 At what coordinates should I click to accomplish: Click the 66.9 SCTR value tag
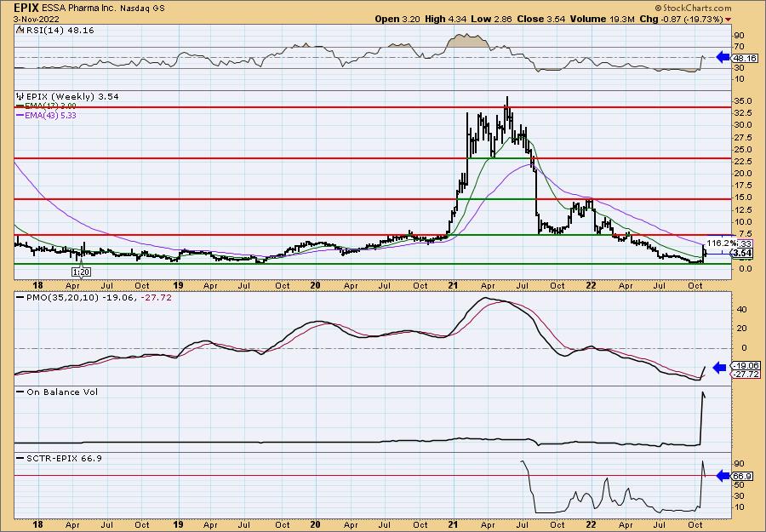coord(742,477)
